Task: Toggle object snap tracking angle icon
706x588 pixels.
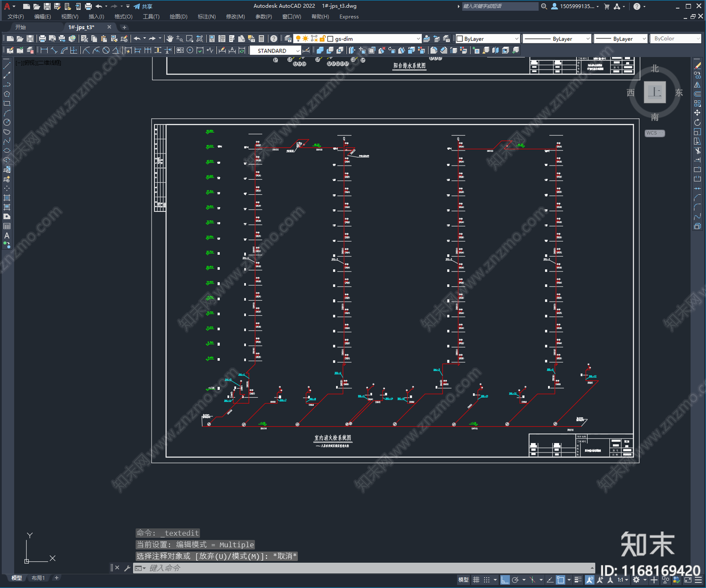Action: 550,580
